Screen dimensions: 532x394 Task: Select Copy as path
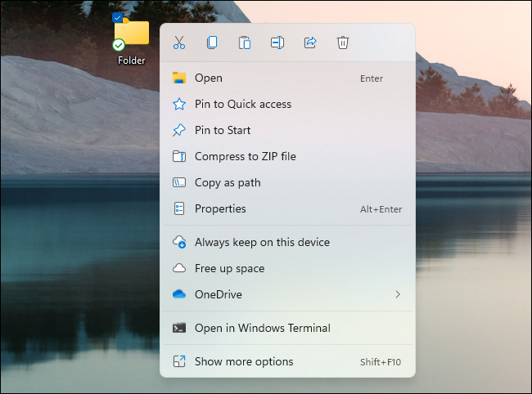(x=228, y=183)
